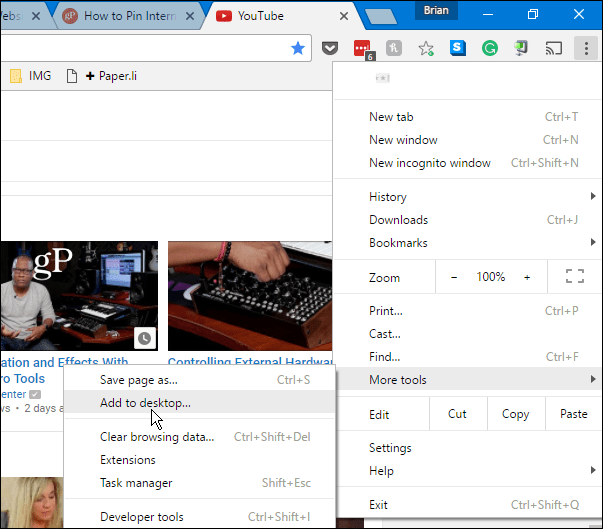Open Downloads from the menu
The image size is (603, 529).
[467, 220]
